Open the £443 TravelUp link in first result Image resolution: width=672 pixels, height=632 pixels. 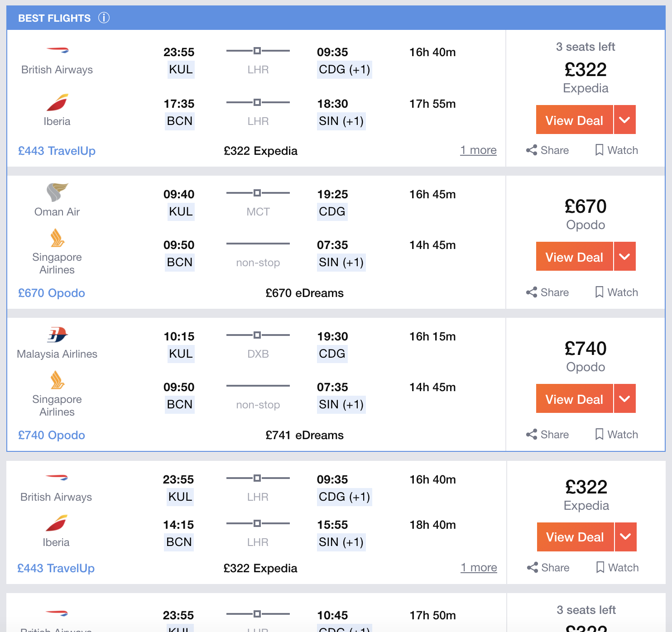[57, 151]
